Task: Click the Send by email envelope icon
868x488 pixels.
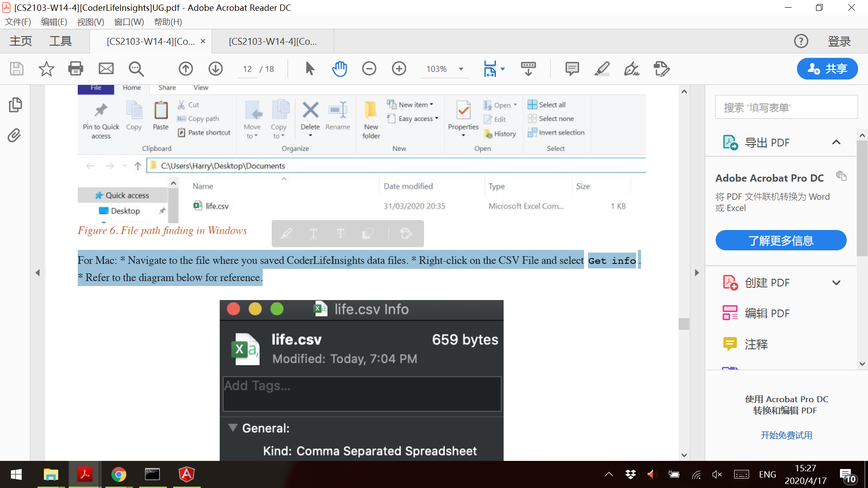Action: [106, 69]
